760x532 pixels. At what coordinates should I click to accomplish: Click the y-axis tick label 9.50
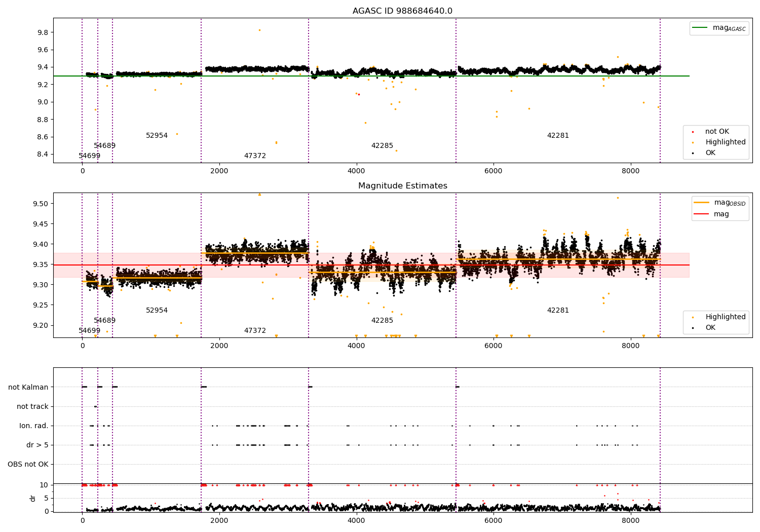click(41, 204)
